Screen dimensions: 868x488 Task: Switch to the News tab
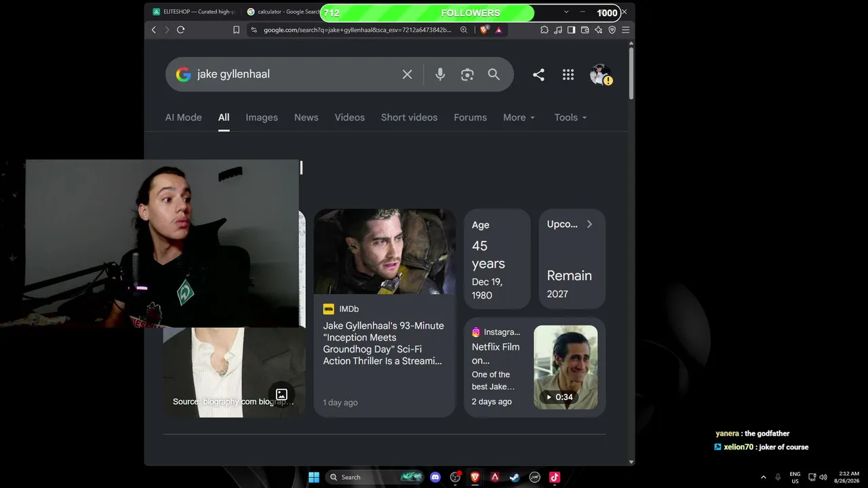(307, 117)
